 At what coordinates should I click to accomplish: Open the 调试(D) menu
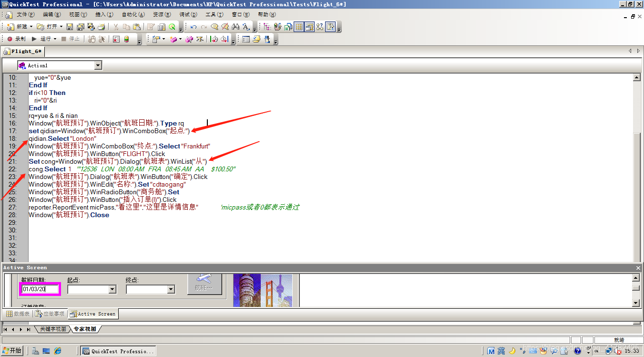click(189, 15)
